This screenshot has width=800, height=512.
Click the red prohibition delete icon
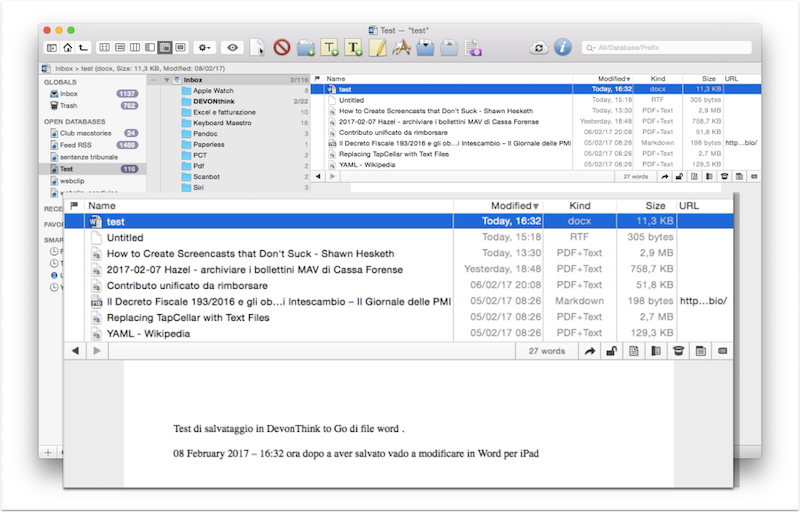pyautogui.click(x=282, y=47)
